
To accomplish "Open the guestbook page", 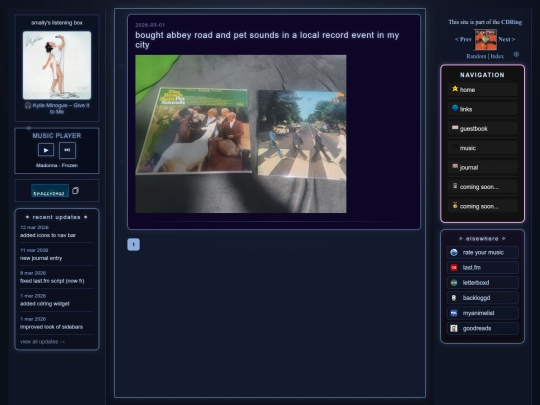I will [482, 128].
